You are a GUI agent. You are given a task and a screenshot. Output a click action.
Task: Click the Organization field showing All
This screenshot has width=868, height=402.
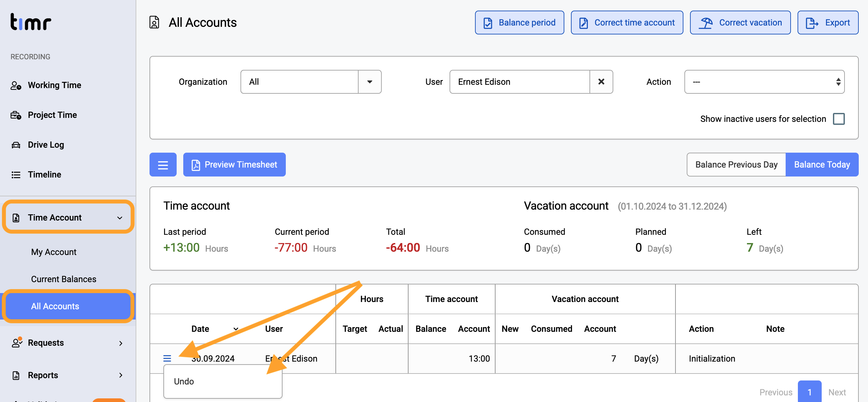pyautogui.click(x=299, y=82)
